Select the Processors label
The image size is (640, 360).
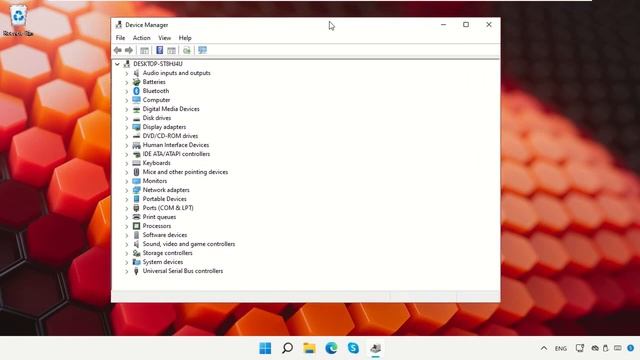tap(157, 226)
